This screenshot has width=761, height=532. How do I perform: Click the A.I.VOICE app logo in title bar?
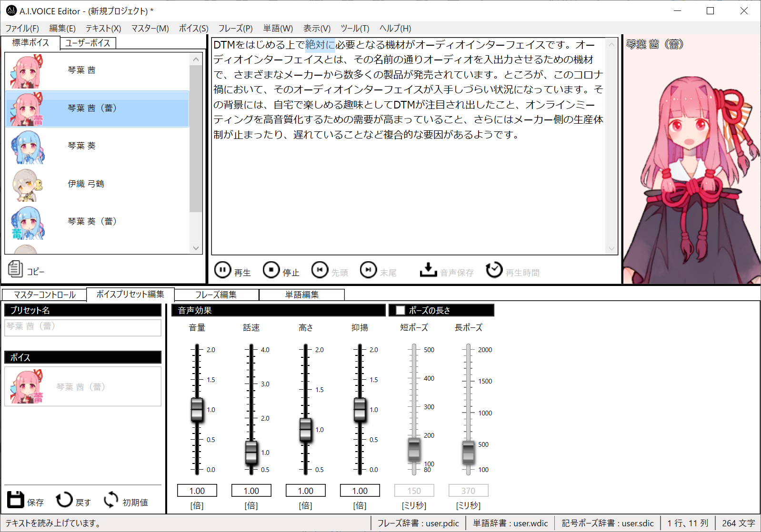click(11, 10)
